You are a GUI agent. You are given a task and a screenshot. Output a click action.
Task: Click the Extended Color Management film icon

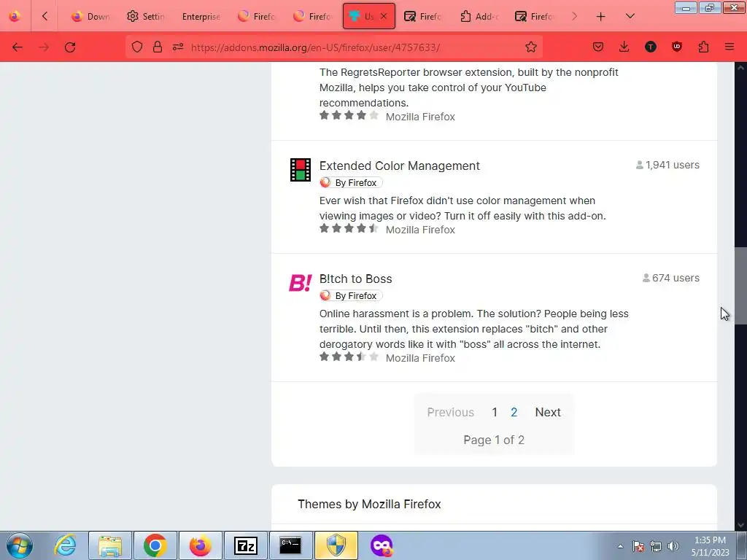(300, 170)
